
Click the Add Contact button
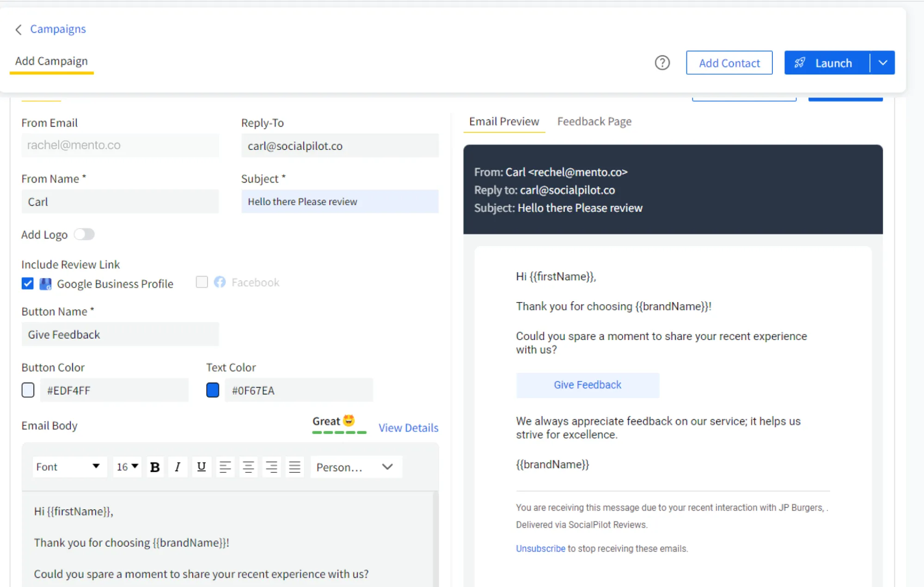(x=729, y=62)
